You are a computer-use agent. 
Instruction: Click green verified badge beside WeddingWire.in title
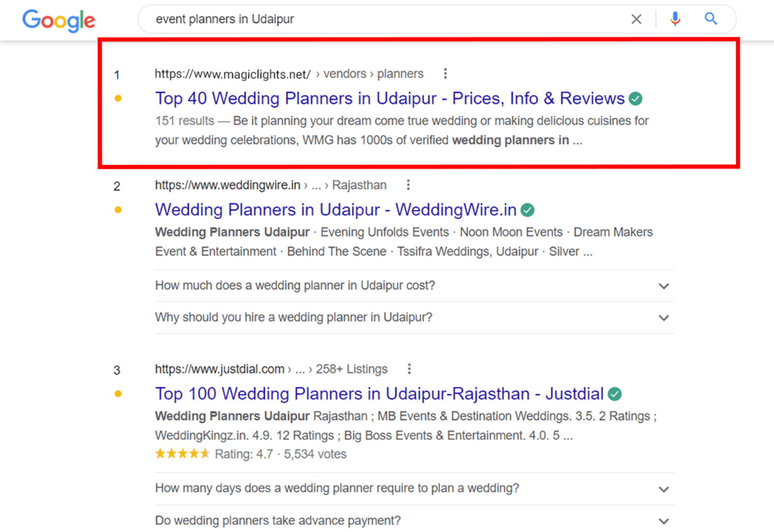click(528, 210)
